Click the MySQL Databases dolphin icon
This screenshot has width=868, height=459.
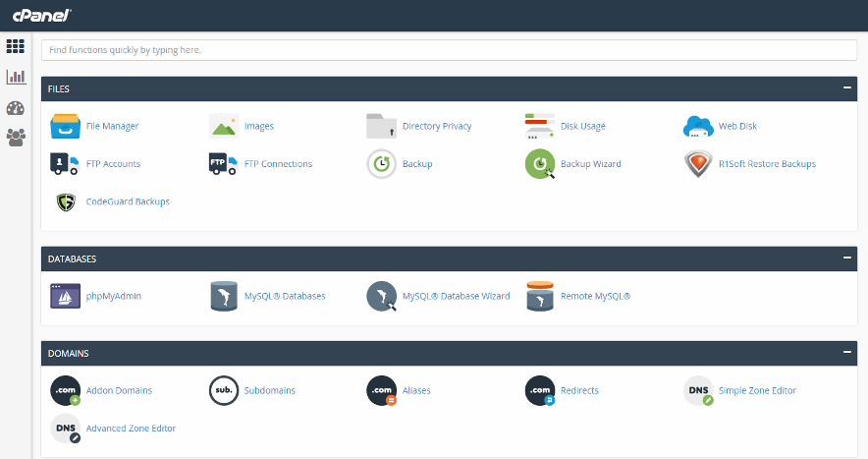pos(224,296)
